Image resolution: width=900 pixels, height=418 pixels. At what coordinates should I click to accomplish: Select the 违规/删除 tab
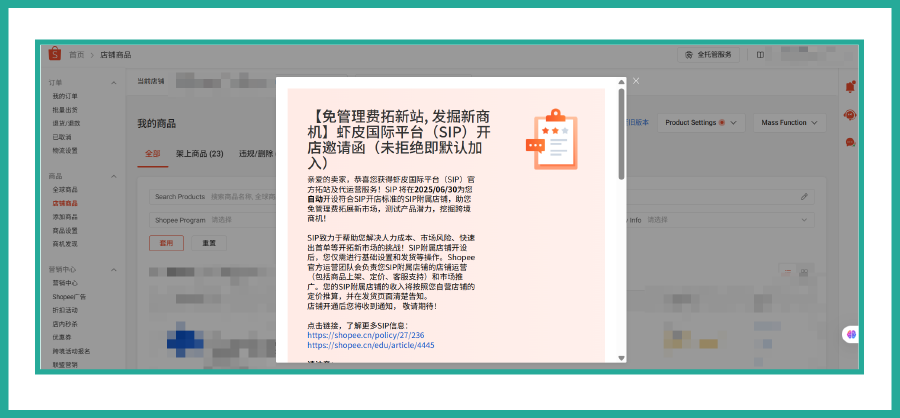(x=257, y=154)
